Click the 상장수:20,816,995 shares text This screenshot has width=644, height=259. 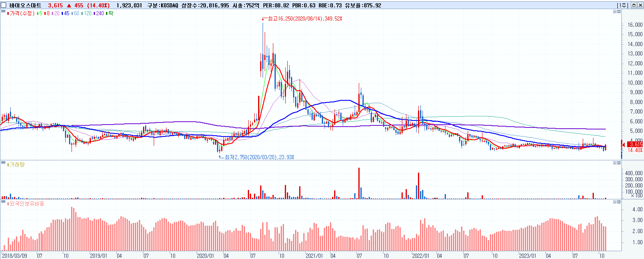click(205, 5)
